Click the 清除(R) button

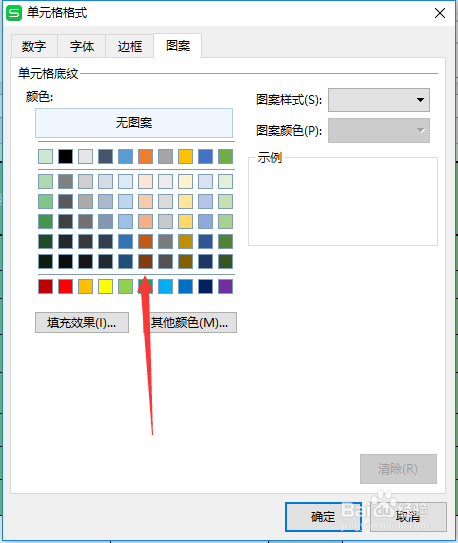(398, 469)
